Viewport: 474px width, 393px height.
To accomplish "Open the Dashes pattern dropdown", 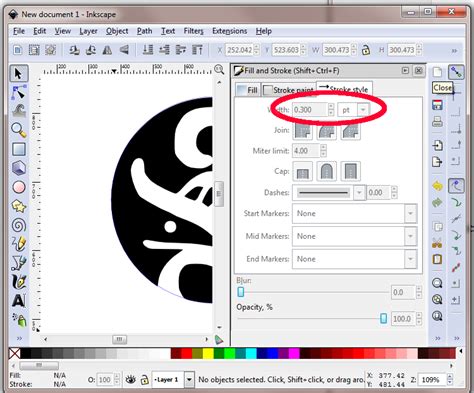I will [x=359, y=193].
